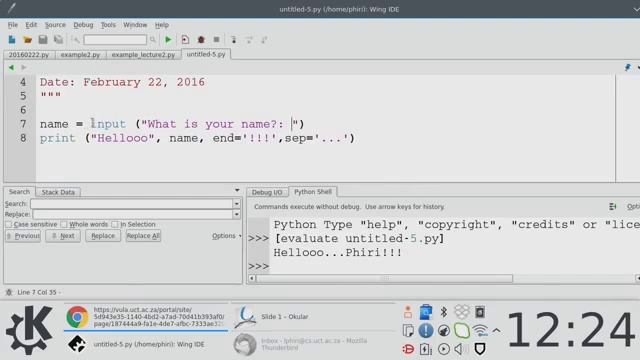Open the search Options dropdown
This screenshot has width=640, height=360.
226,236
